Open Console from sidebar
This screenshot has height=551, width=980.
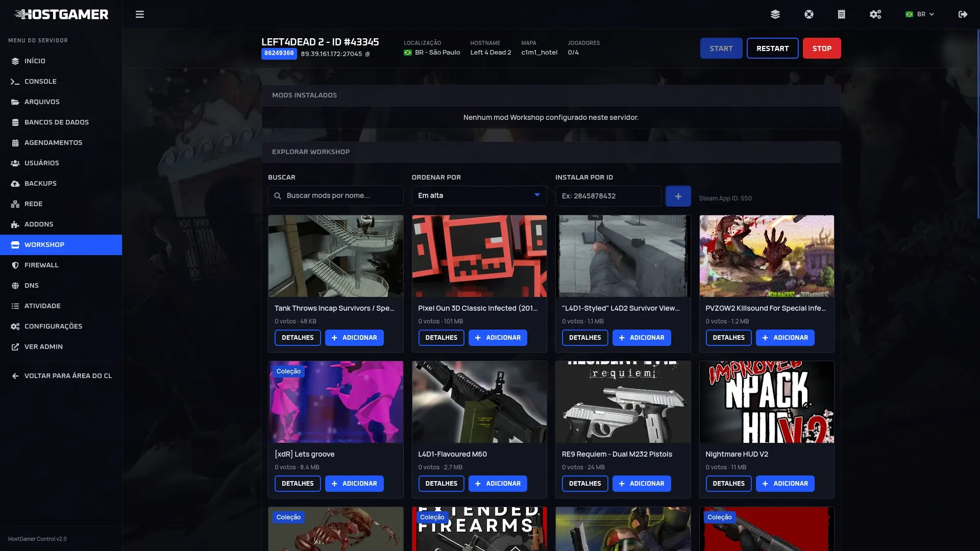(61, 82)
